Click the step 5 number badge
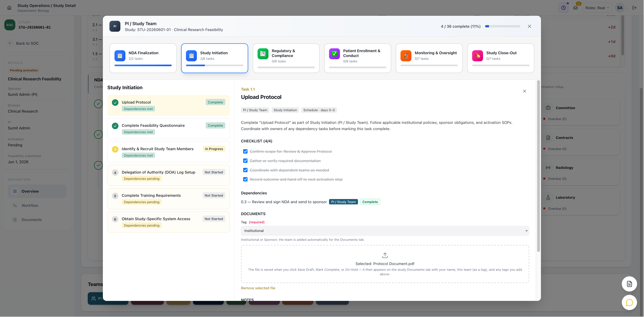644x317 pixels. point(115,196)
